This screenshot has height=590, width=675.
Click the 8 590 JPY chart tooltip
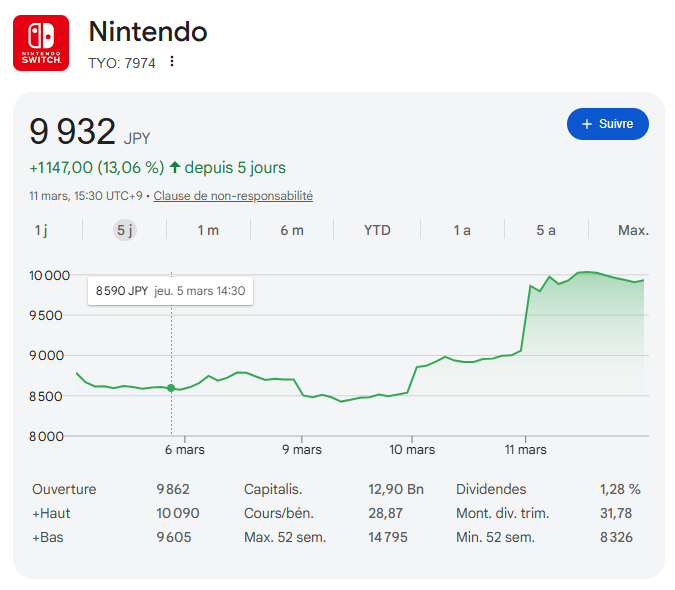(x=170, y=291)
